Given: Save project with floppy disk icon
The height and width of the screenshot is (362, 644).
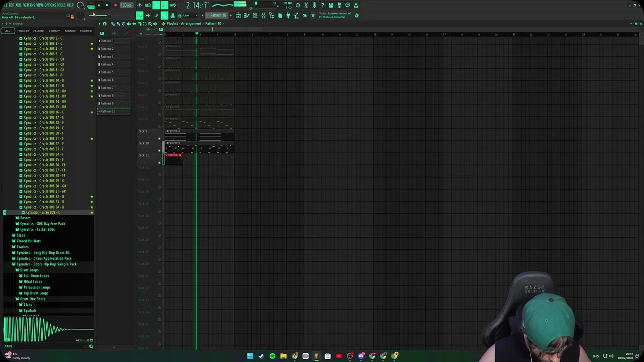Looking at the screenshot, I should [x=331, y=5].
